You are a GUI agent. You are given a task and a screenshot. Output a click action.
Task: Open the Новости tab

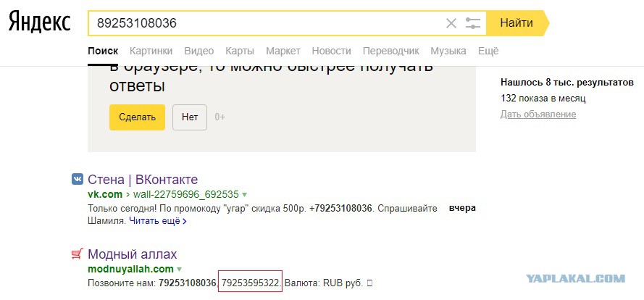(332, 51)
